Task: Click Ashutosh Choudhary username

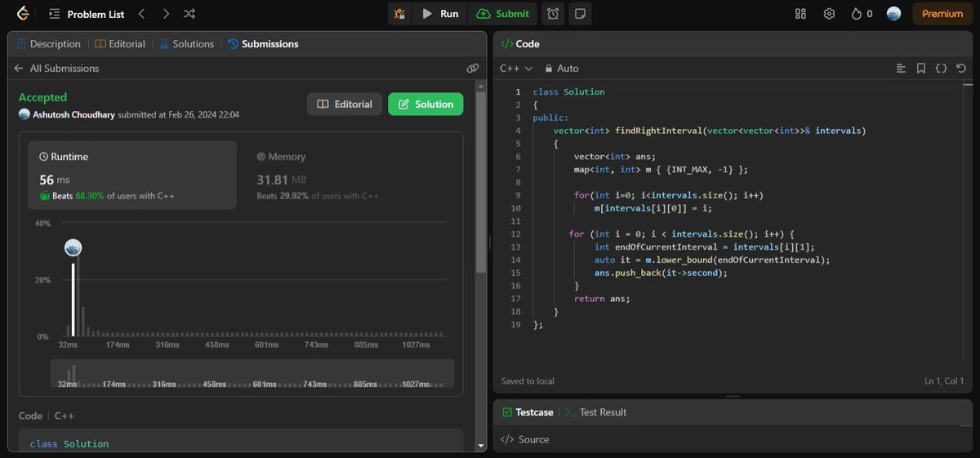Action: point(73,115)
